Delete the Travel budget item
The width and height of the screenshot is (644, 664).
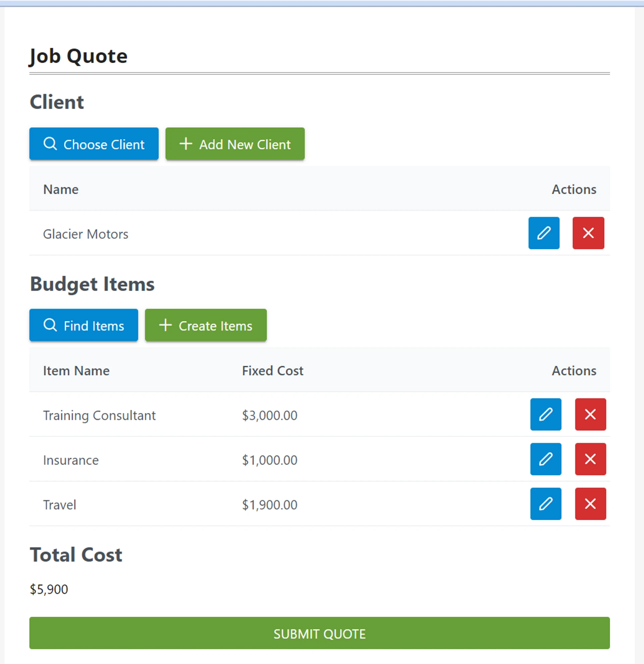(590, 504)
